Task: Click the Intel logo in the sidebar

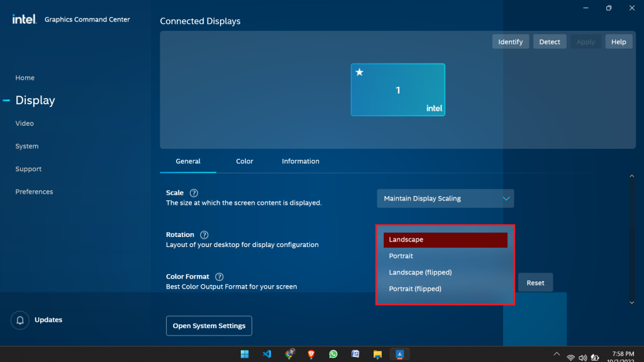Action: pos(25,19)
